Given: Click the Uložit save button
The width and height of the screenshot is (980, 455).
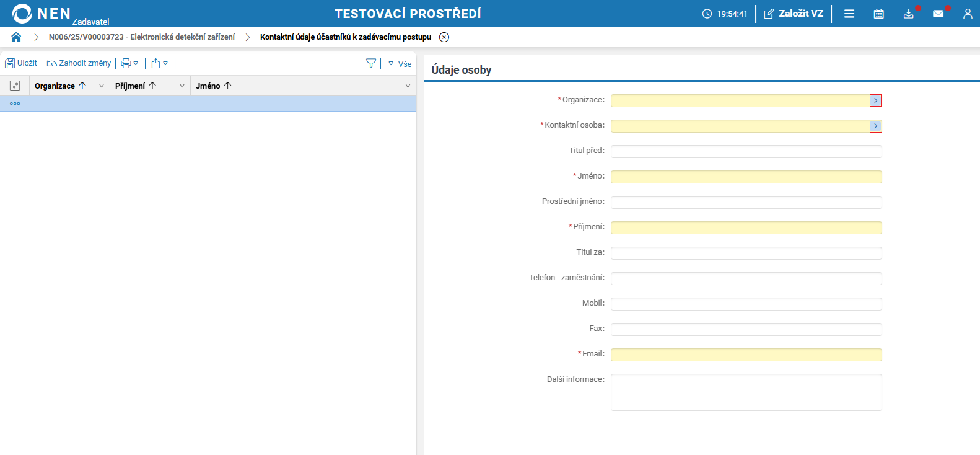Looking at the screenshot, I should (21, 63).
